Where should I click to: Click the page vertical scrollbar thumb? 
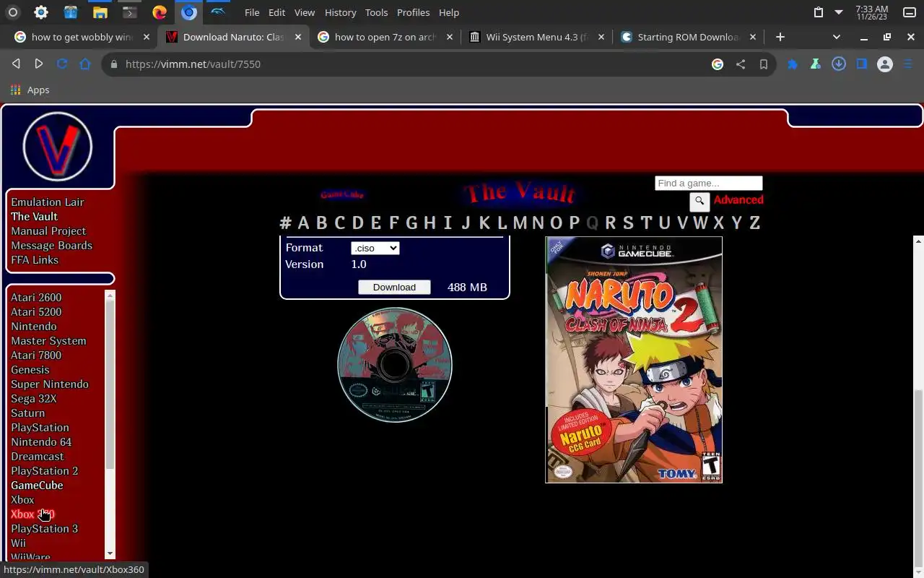(918, 477)
